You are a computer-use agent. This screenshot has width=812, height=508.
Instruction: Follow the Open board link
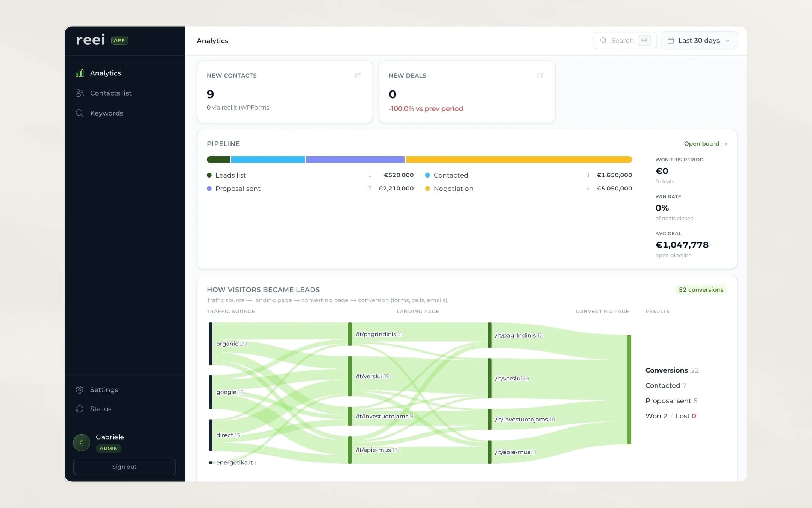tap(706, 144)
